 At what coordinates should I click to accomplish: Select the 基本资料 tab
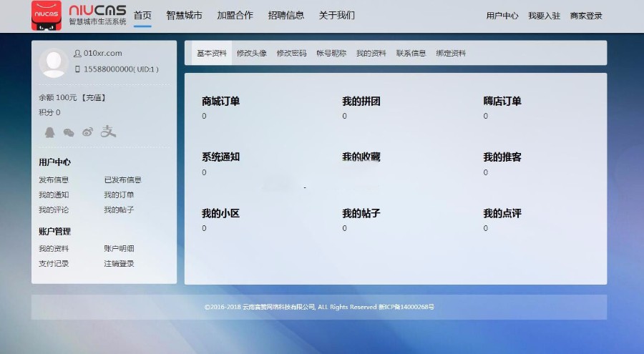click(x=212, y=53)
